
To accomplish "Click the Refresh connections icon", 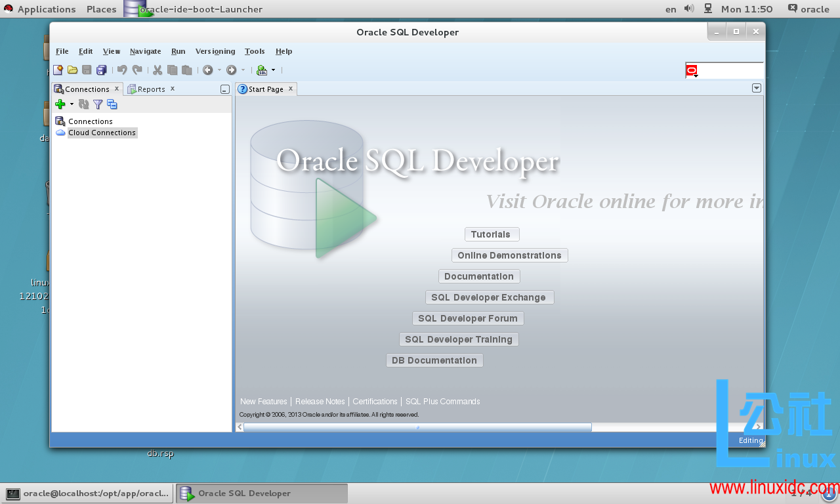I will click(83, 104).
